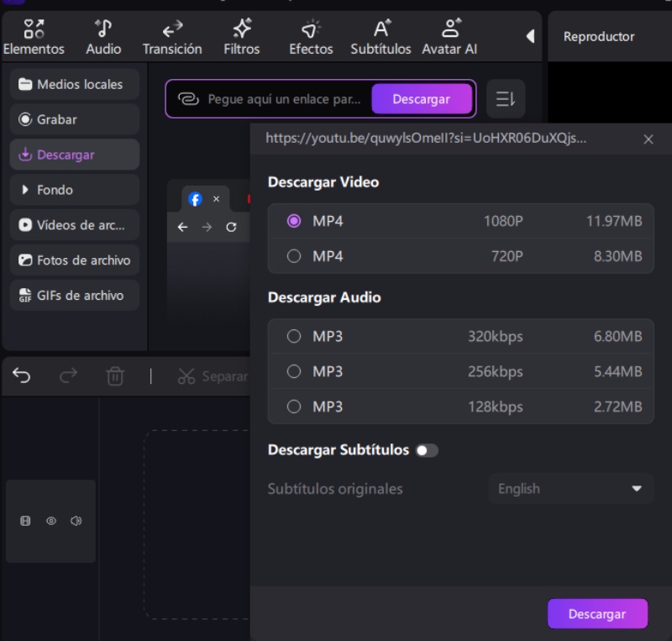
Task: Select MP3 320kbps audio option
Action: (x=294, y=336)
